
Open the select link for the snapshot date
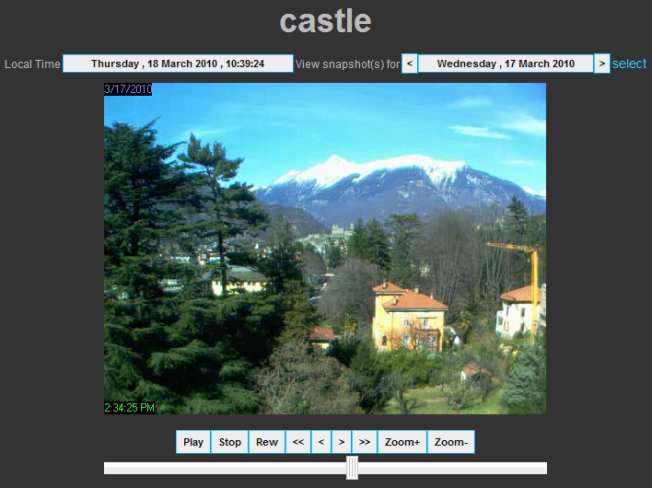pyautogui.click(x=629, y=64)
